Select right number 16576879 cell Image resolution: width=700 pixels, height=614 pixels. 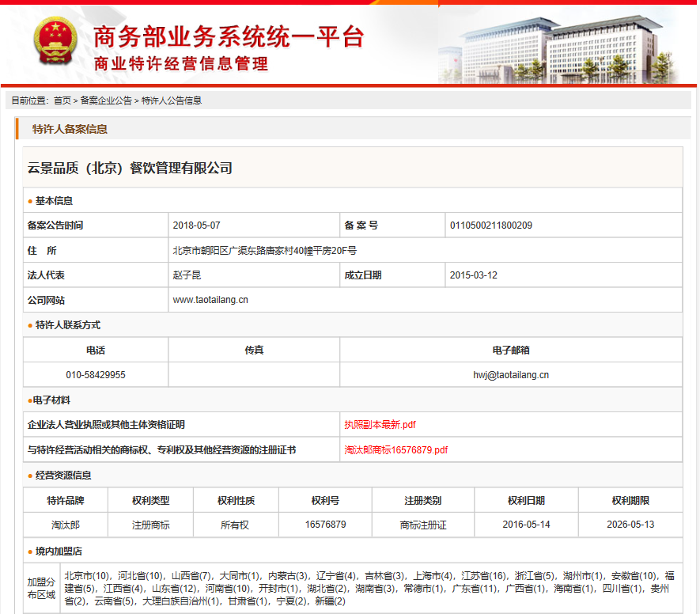[x=325, y=525]
